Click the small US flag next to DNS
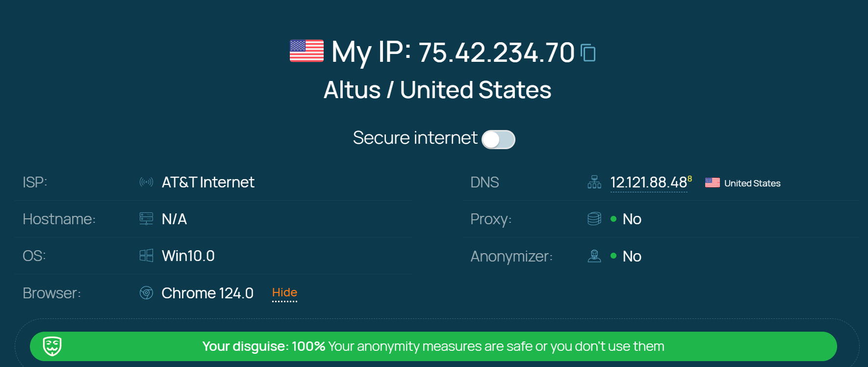Image resolution: width=868 pixels, height=367 pixels. 712,183
